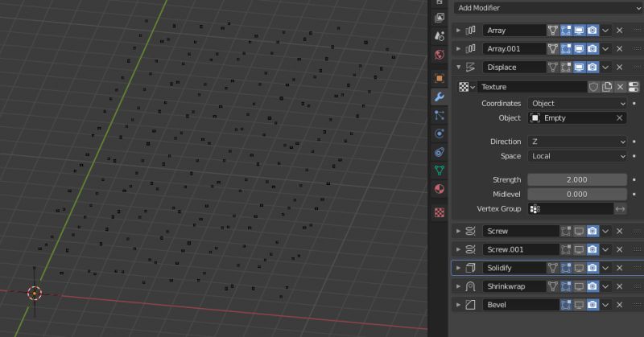The width and height of the screenshot is (644, 337).
Task: Adjust the Strength slider value 2.000
Action: click(x=577, y=180)
